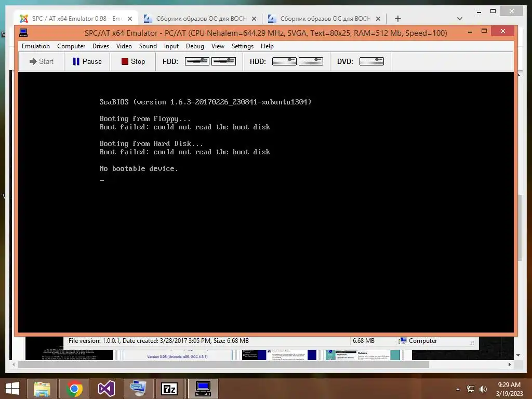Switch to second Сборник образов ОС tab
The image size is (532, 399).
201,18
